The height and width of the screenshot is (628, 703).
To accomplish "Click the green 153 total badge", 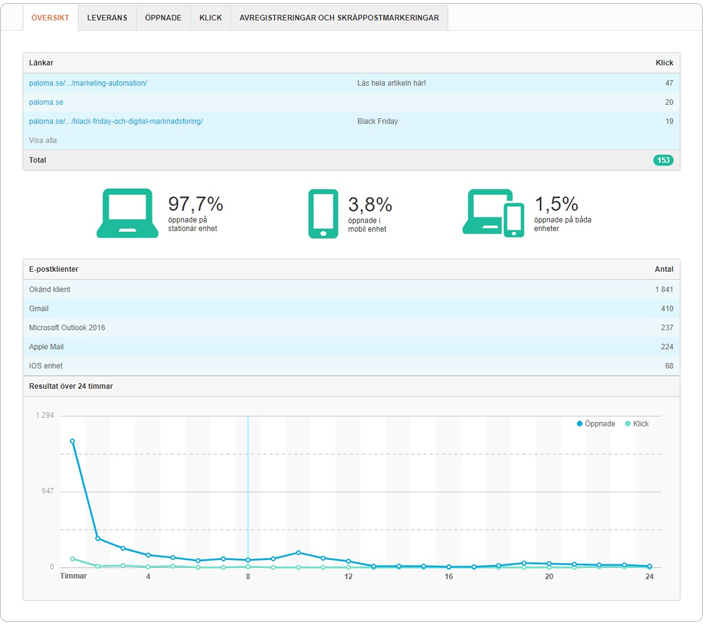I will coord(663,160).
